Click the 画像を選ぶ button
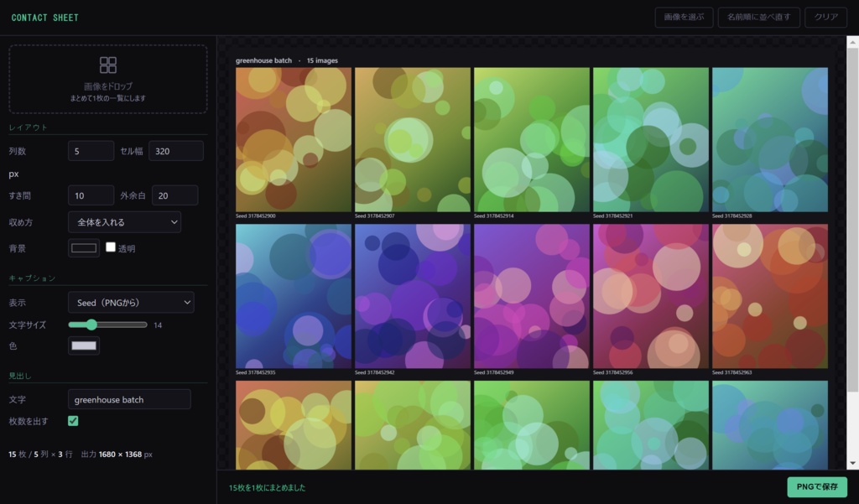This screenshot has width=859, height=504. (x=684, y=17)
